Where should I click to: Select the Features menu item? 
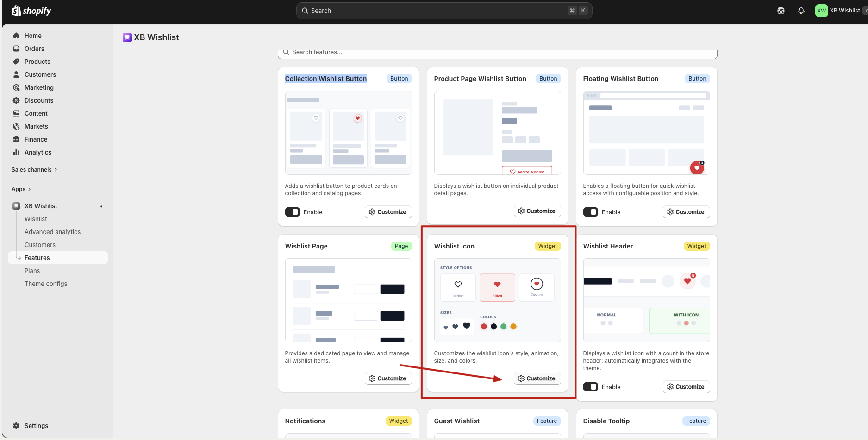58,258
